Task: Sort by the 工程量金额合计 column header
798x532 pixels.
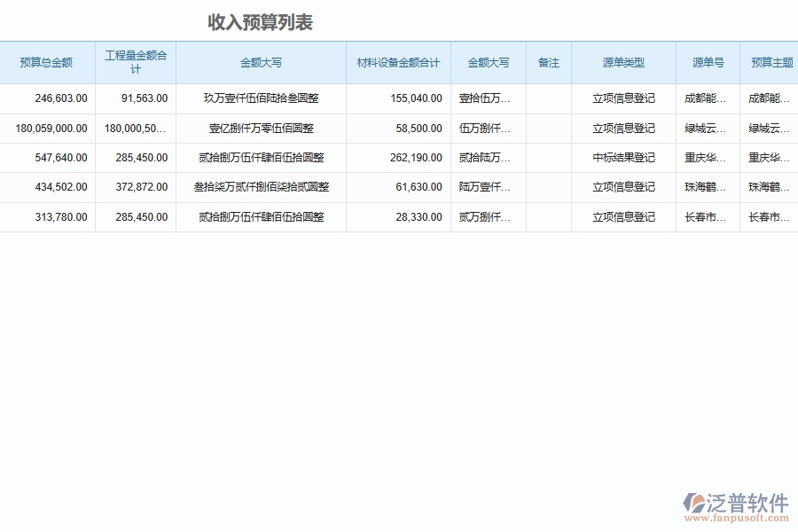Action: coord(134,63)
